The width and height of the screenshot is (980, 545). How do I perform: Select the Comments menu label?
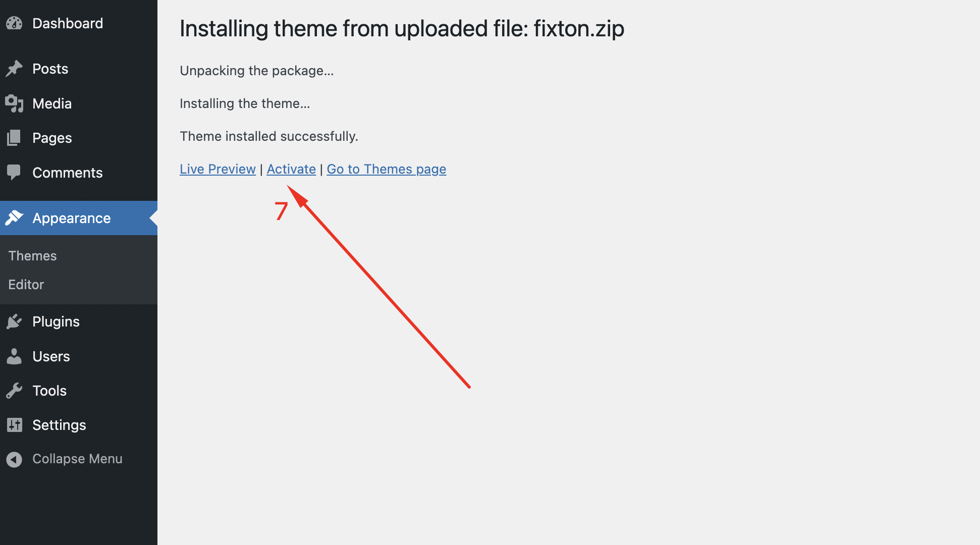[x=68, y=173]
